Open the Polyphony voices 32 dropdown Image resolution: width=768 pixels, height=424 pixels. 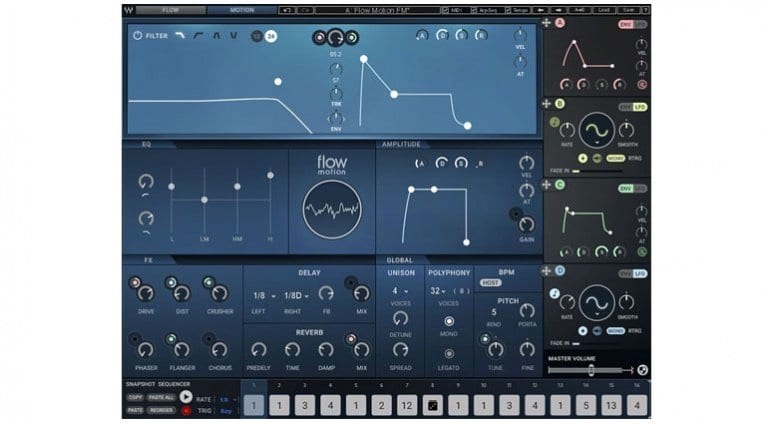point(438,291)
